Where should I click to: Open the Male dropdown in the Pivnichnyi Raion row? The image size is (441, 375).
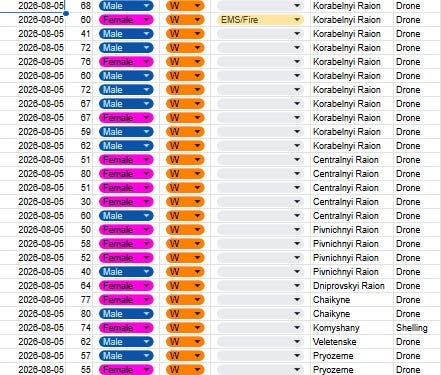pos(126,272)
